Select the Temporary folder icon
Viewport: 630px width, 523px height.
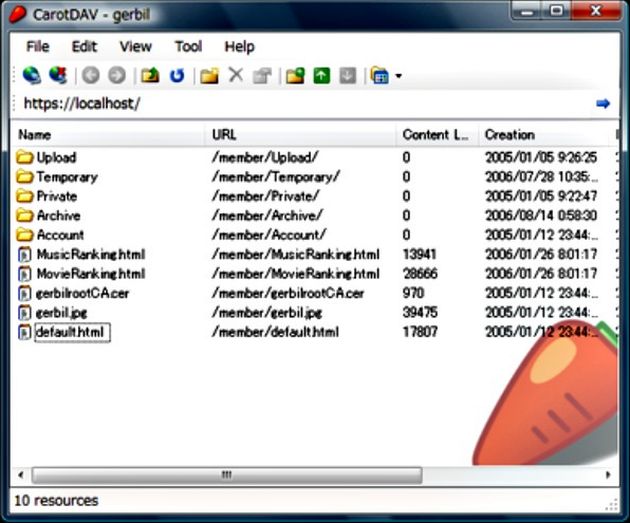point(25,176)
